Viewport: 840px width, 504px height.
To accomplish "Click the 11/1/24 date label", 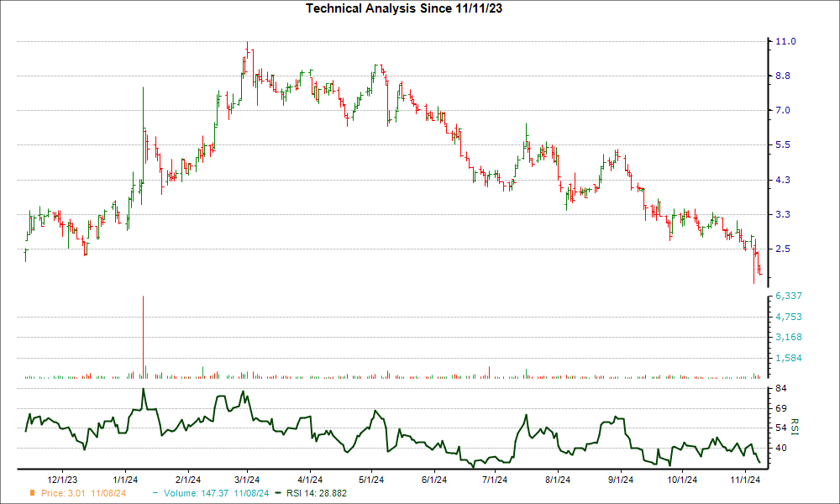I will click(745, 480).
